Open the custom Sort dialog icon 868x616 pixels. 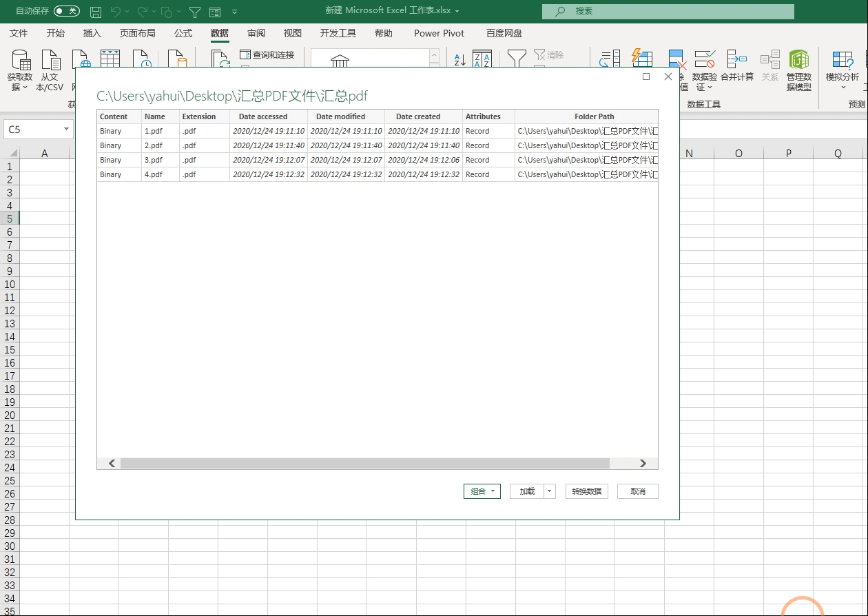482,59
